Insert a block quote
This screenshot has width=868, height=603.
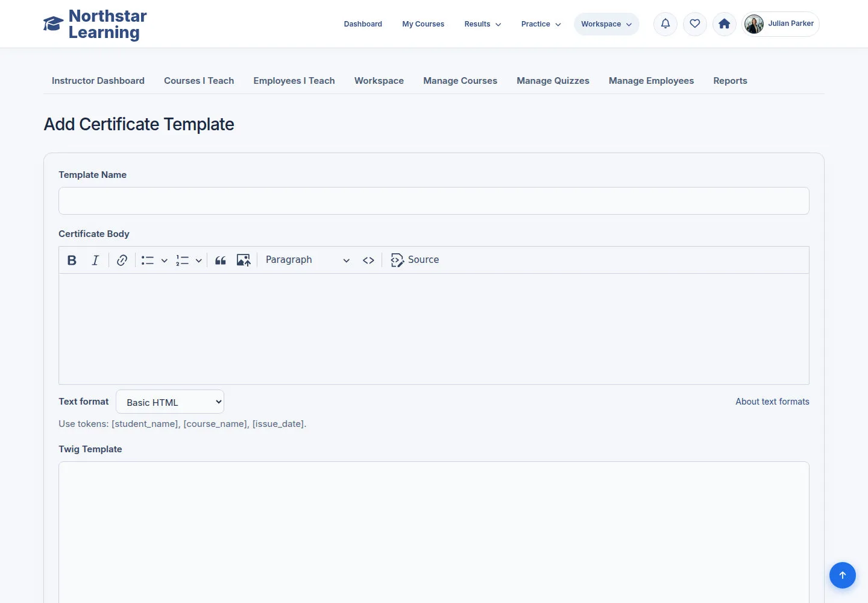pos(221,260)
